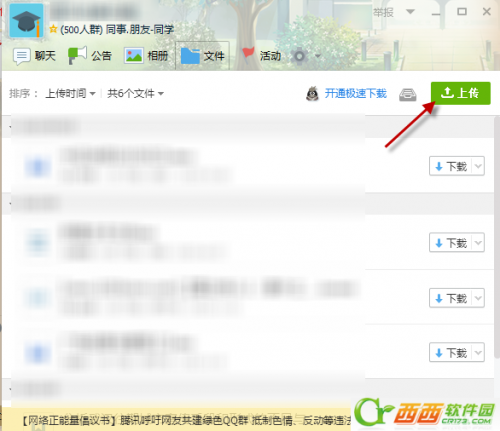This screenshot has width=500, height=431.
Task: Expand the first file's download options arrow
Action: (x=478, y=166)
